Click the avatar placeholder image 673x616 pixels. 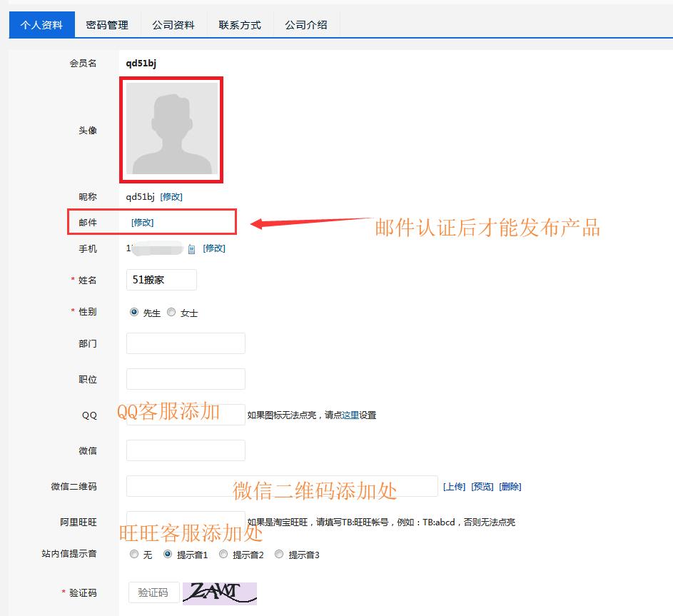pyautogui.click(x=171, y=130)
